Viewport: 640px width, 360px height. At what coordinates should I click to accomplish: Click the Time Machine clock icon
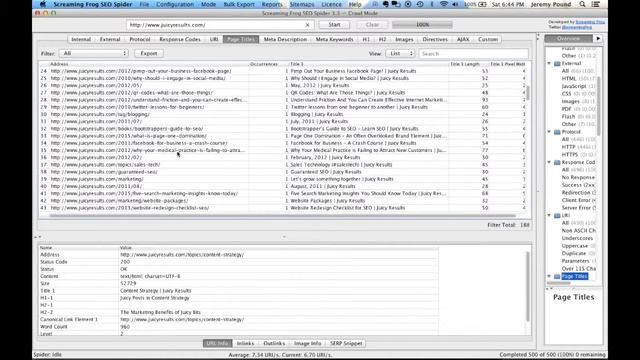pyautogui.click(x=420, y=4)
